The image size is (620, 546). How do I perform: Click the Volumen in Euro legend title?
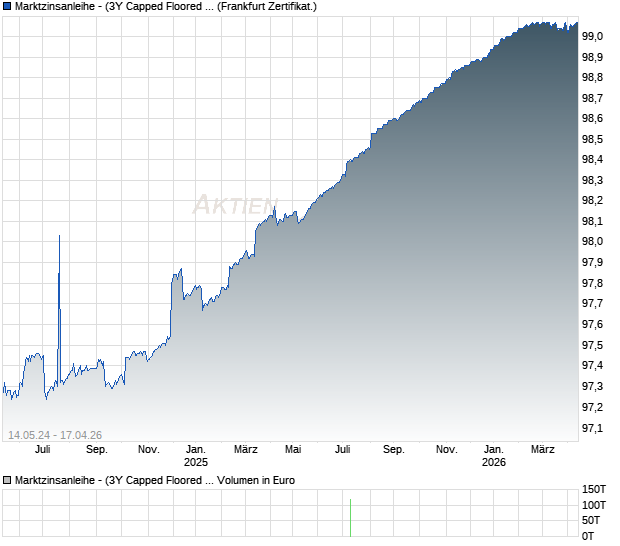256,480
